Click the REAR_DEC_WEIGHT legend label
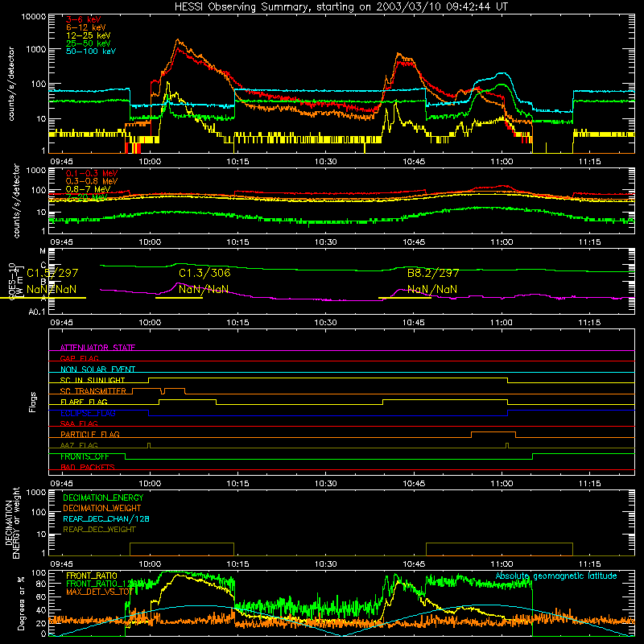The width and height of the screenshot is (644, 644). tap(99, 530)
